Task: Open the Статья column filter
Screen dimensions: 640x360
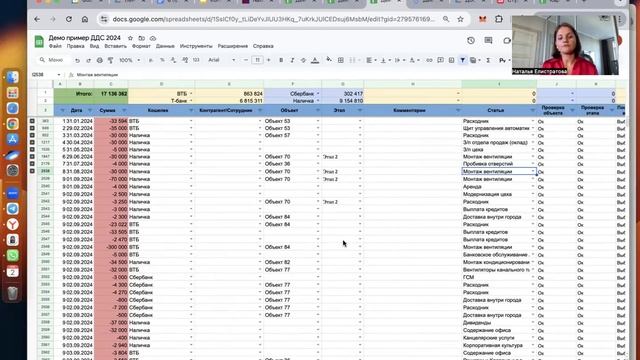Action: [x=532, y=110]
